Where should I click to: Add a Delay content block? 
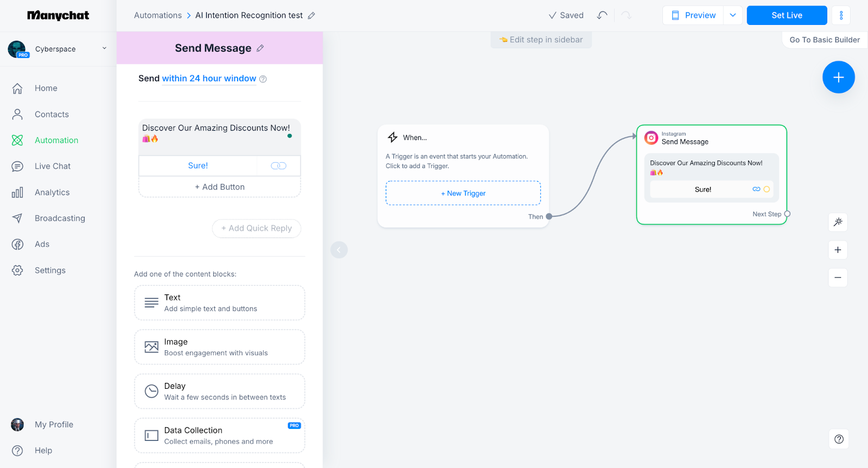(219, 392)
